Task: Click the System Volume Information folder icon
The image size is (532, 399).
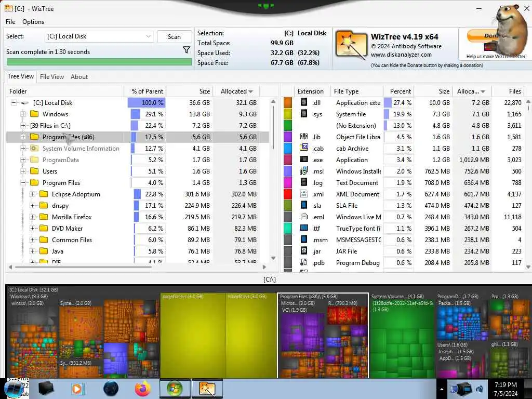Action: click(34, 148)
